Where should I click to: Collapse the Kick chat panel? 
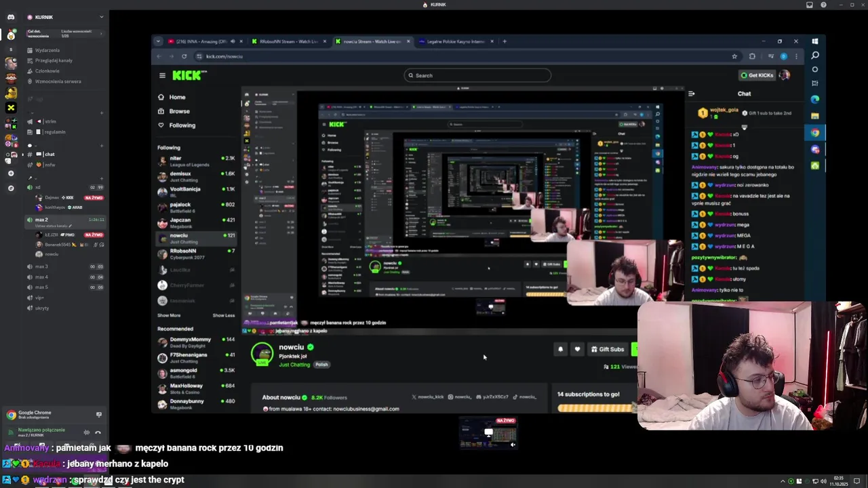click(x=691, y=94)
